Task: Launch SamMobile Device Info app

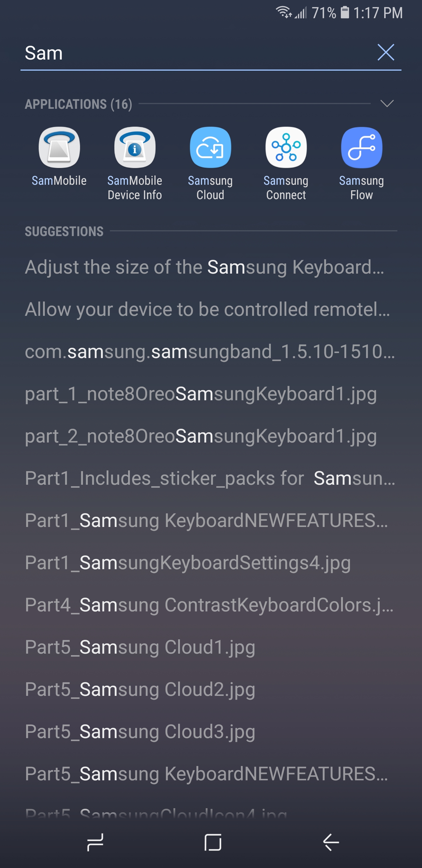Action: tap(135, 148)
